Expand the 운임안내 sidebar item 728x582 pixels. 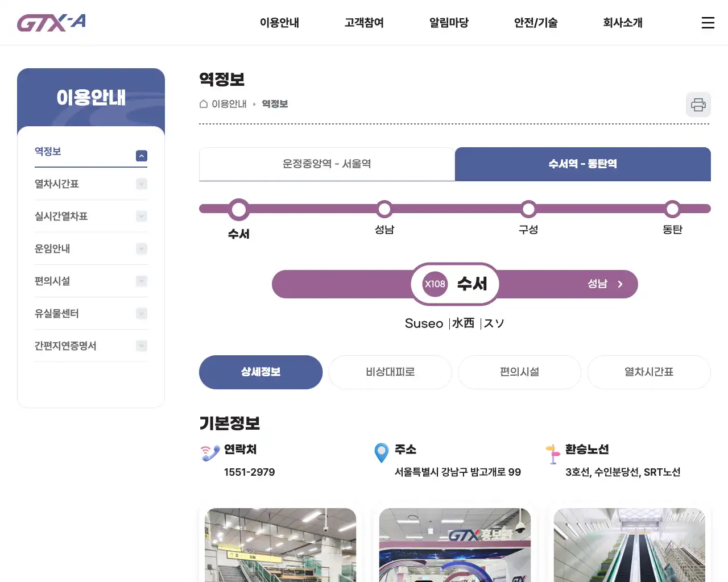(x=140, y=248)
